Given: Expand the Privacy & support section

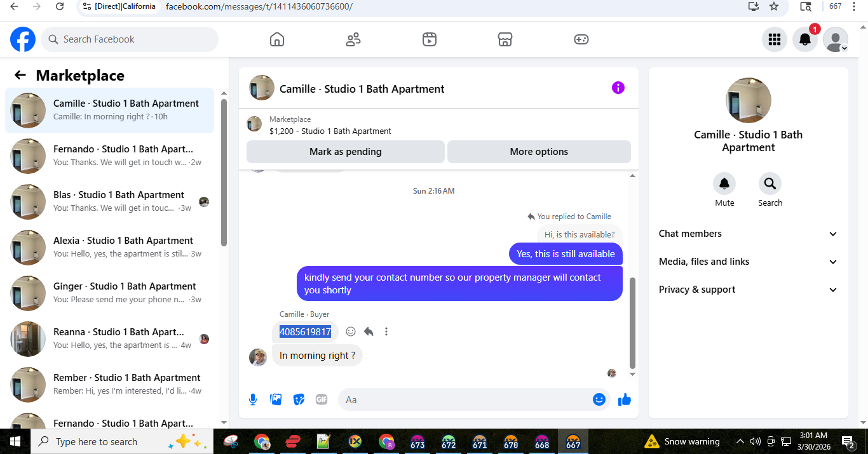Looking at the screenshot, I should coord(749,290).
